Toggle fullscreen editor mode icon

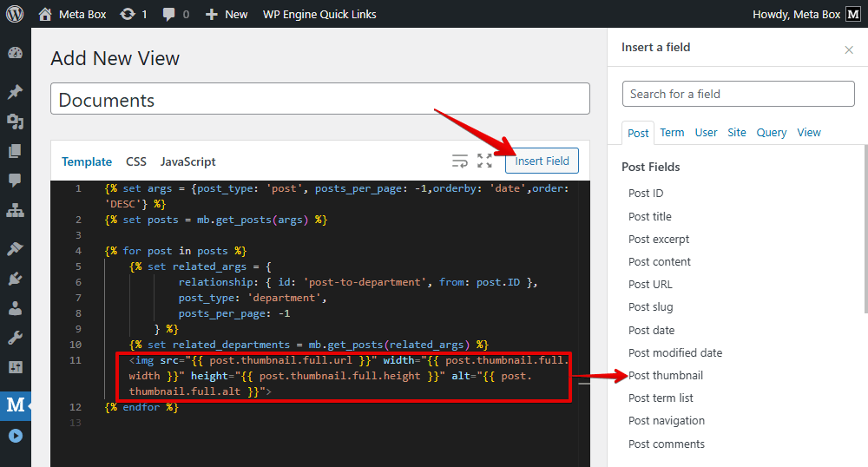coord(484,161)
